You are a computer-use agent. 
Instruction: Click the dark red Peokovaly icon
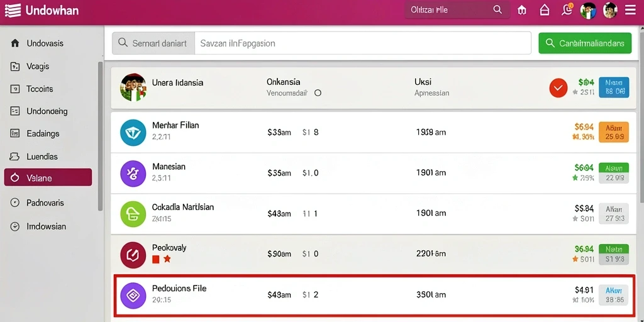[x=133, y=255]
